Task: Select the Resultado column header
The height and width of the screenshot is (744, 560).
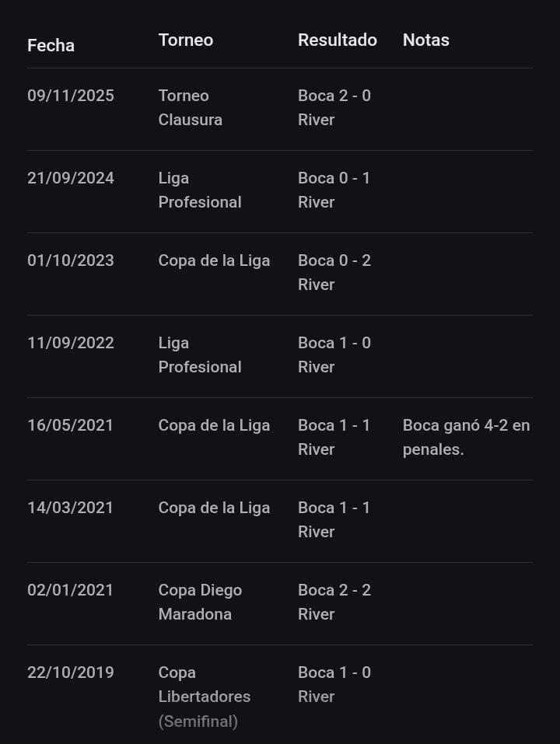Action: (337, 40)
